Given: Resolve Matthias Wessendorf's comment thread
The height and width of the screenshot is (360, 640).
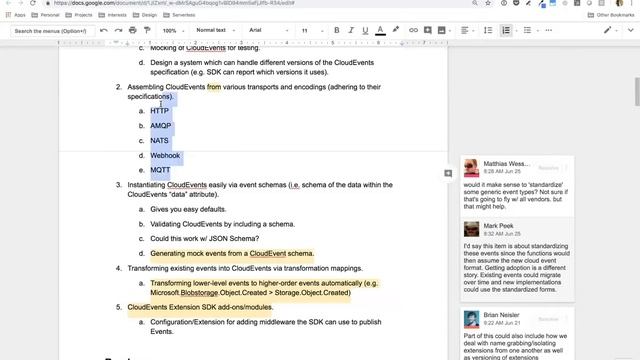Looking at the screenshot, I should tap(548, 168).
